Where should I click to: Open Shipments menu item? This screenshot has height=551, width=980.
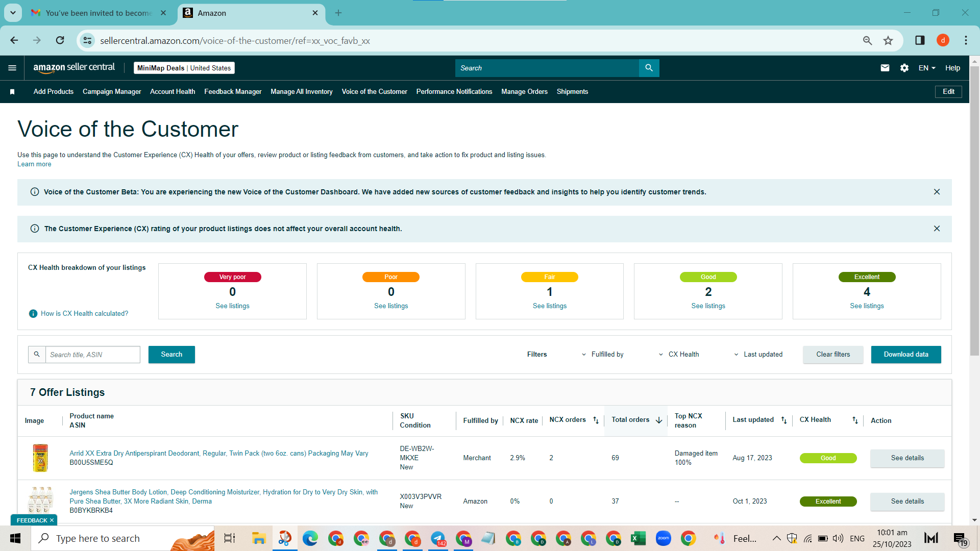[572, 92]
